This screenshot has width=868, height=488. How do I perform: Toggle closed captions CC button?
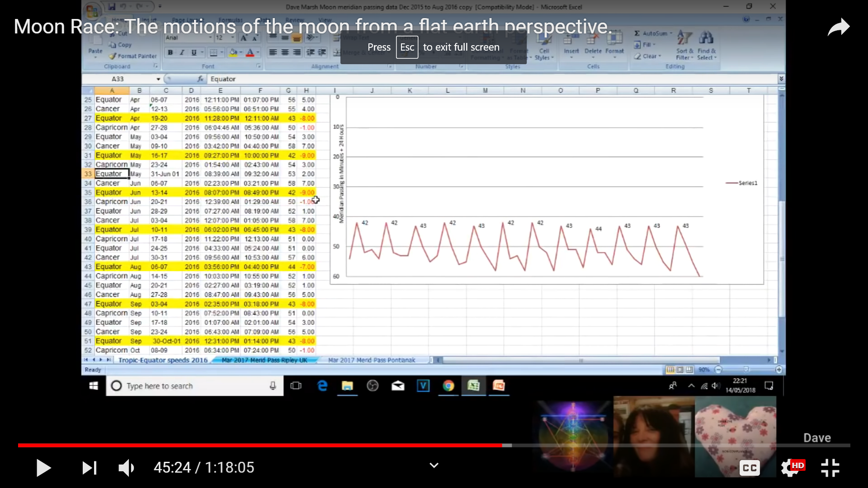750,468
